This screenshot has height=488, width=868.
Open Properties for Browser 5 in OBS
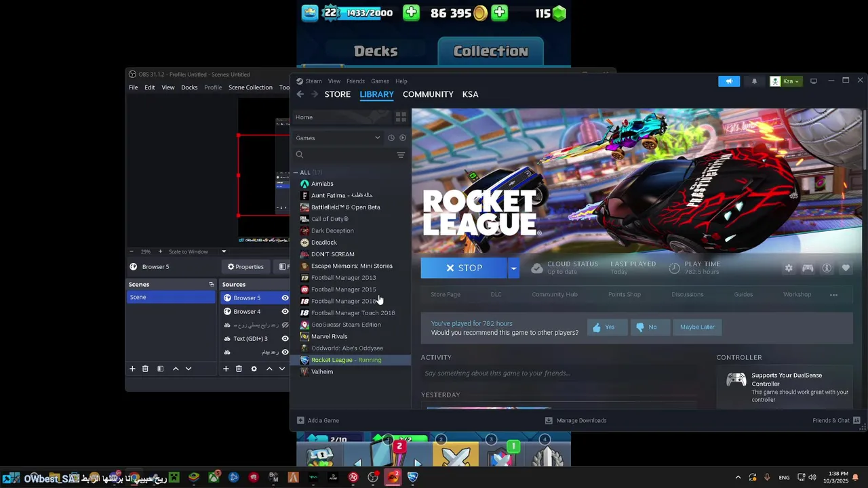pos(245,267)
